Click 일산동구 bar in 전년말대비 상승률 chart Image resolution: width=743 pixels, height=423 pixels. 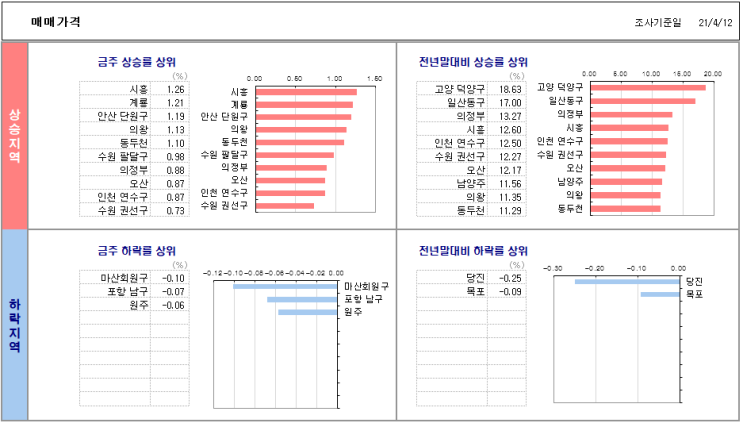coord(643,101)
